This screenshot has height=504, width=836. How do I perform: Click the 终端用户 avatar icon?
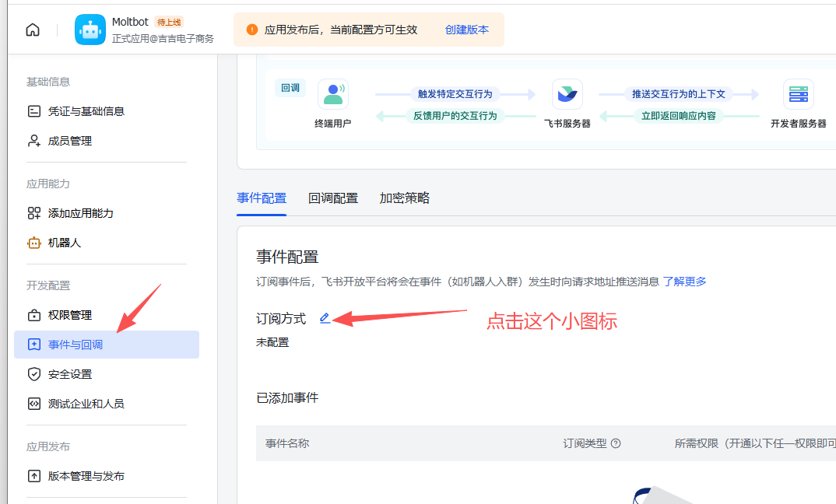coord(333,94)
